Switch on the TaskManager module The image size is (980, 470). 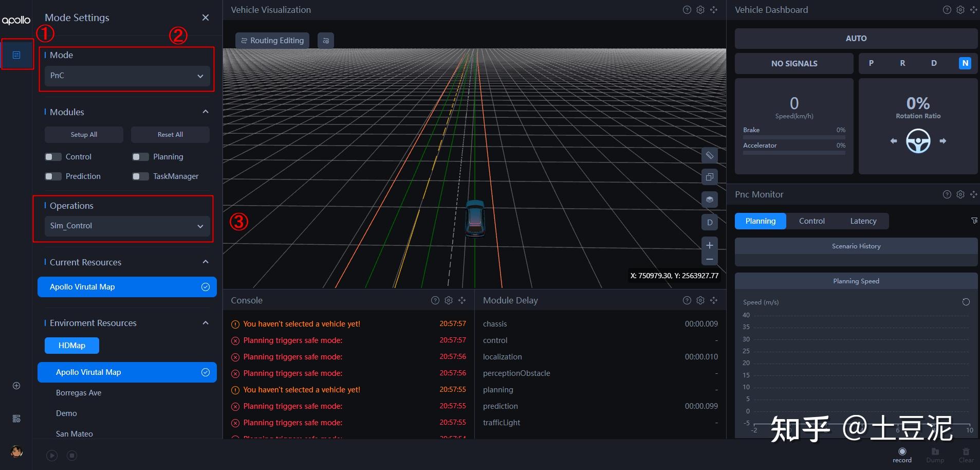point(140,176)
